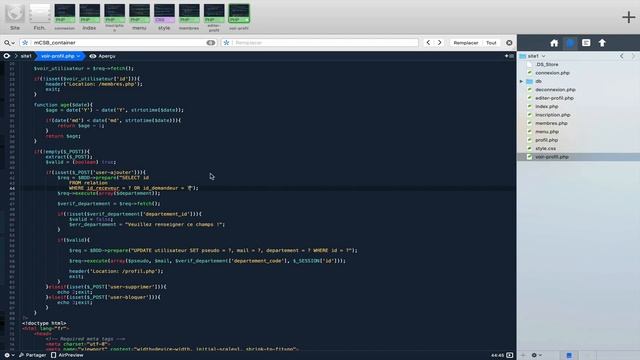Screen dimensions: 640x360
Task: Switch to the connexion PHP tab
Action: click(x=64, y=17)
